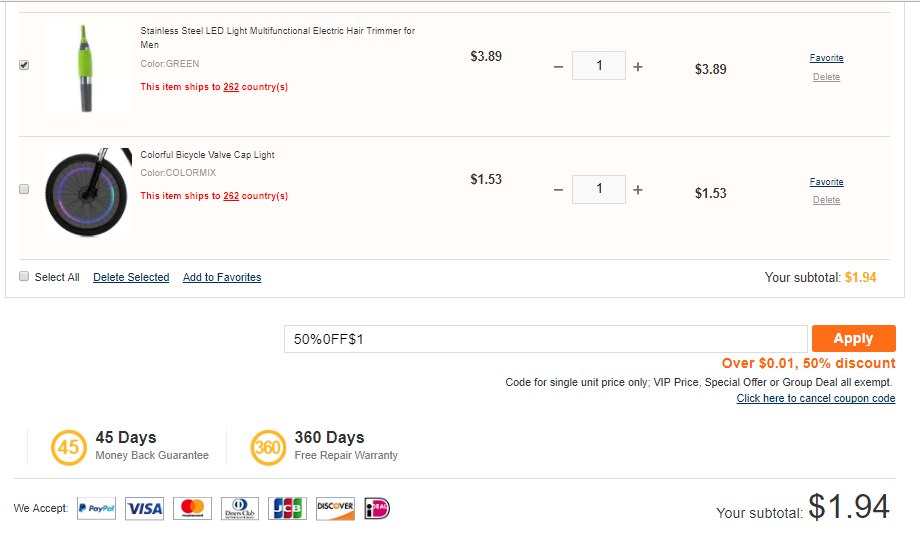Open the bicycle wheel light thumbnail

[87, 192]
